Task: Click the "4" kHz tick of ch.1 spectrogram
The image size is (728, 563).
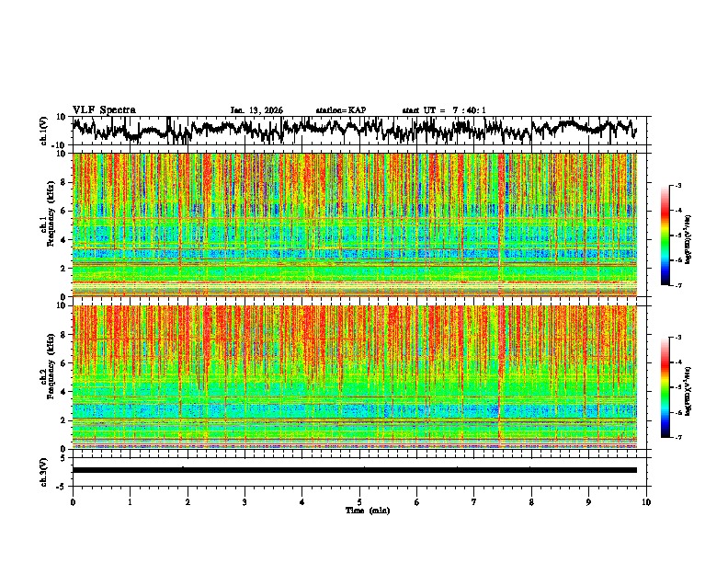Action: 64,240
